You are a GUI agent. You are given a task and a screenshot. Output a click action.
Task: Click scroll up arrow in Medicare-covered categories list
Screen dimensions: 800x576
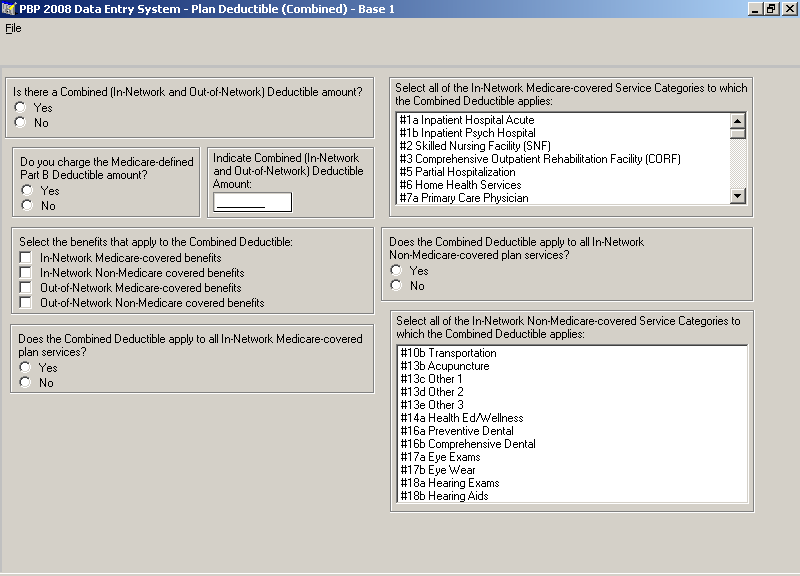coord(738,121)
